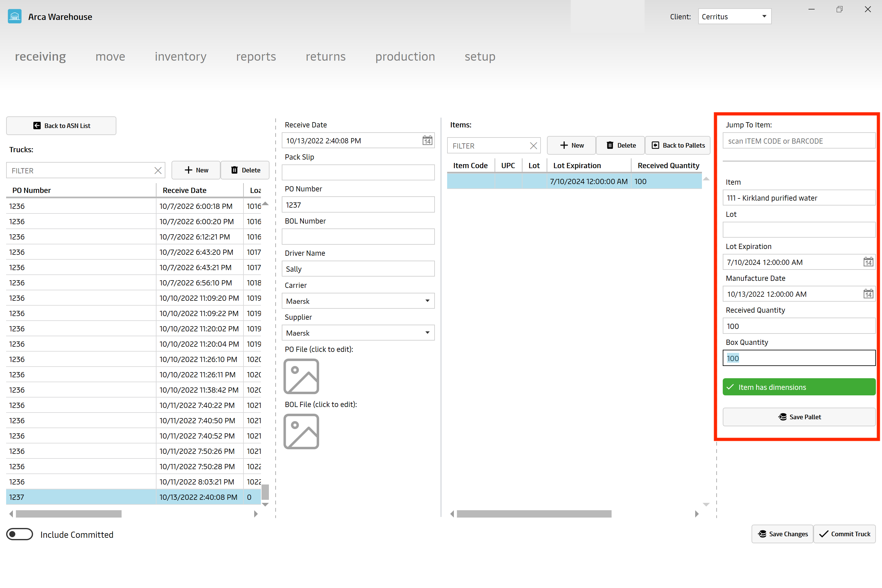Image resolution: width=882 pixels, height=588 pixels.
Task: Click the Arca Warehouse app logo icon
Action: [15, 17]
